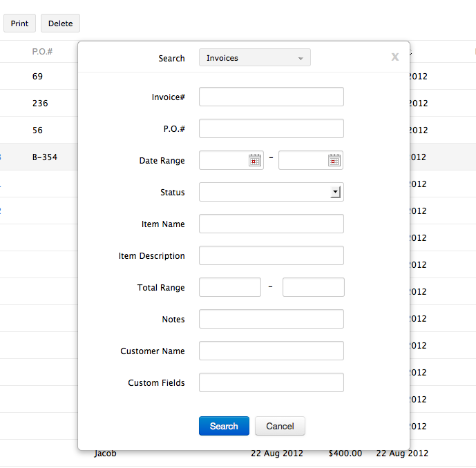Click the Custom Fields text box
The image size is (476, 468).
pos(271,382)
